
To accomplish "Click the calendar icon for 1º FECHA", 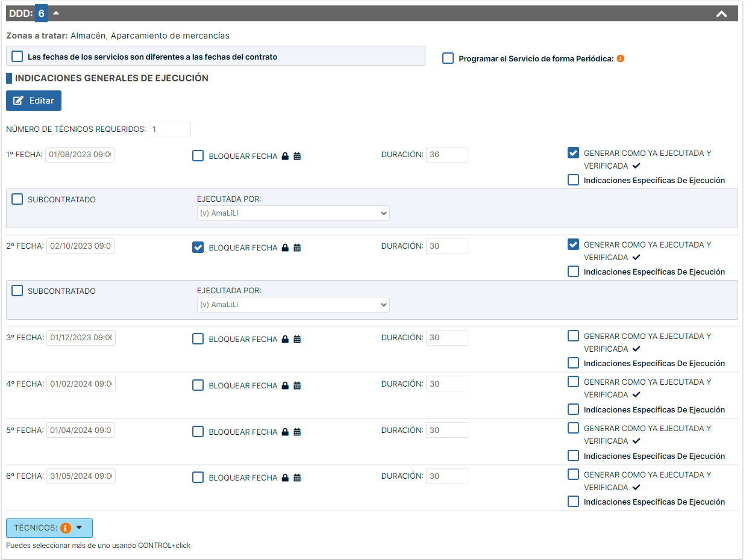I will pos(297,157).
